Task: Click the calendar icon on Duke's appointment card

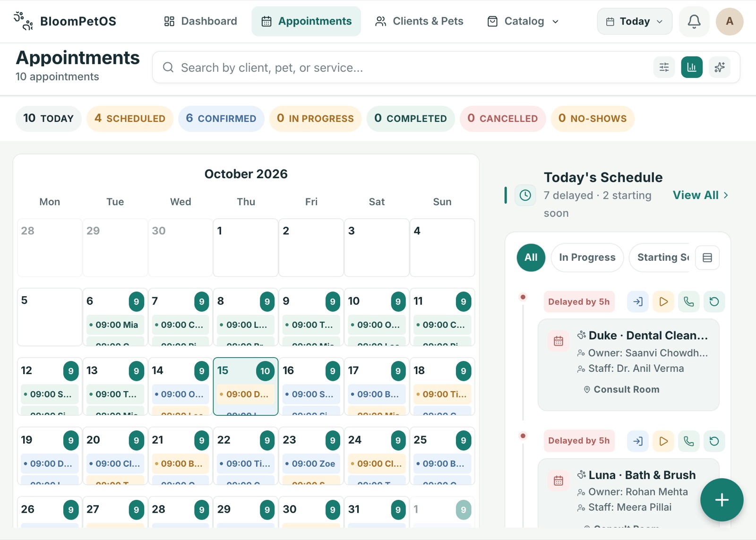Action: click(558, 341)
